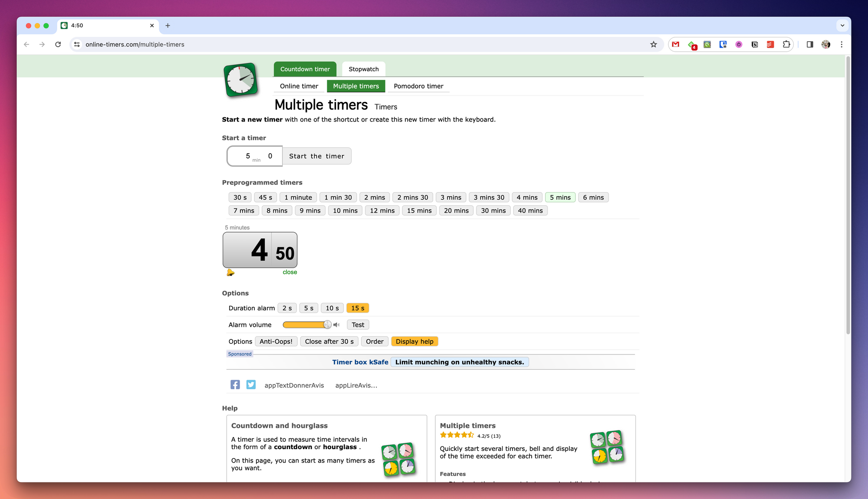Bookmark page with the star icon
Image resolution: width=868 pixels, height=499 pixels.
[x=653, y=44]
